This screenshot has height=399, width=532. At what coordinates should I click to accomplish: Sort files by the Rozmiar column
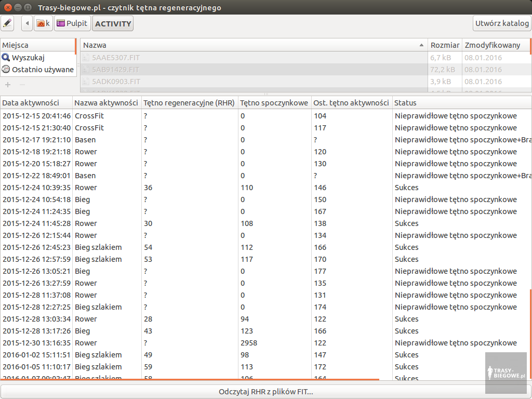coord(445,45)
